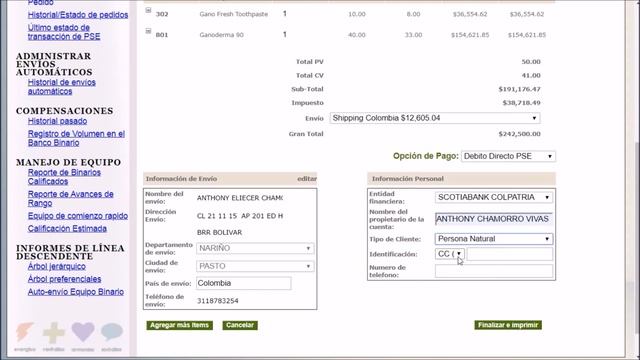The image size is (640, 360).
Task: Open Árbol preferenciales link
Action: pos(64,279)
